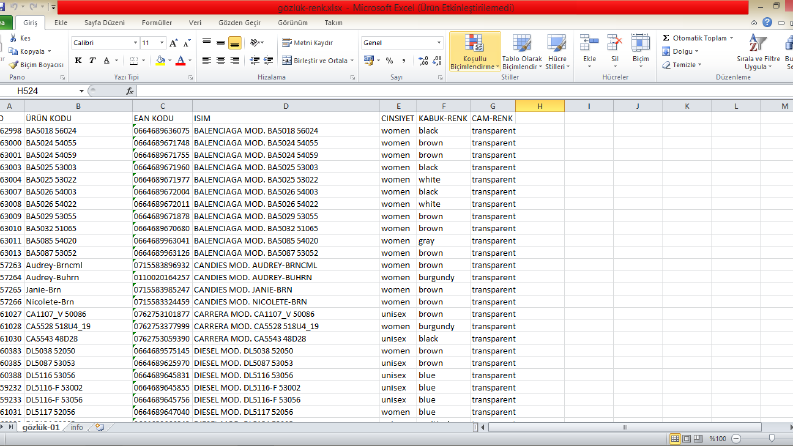Click the text orientation icon
This screenshot has height=446, width=793.
tap(254, 43)
